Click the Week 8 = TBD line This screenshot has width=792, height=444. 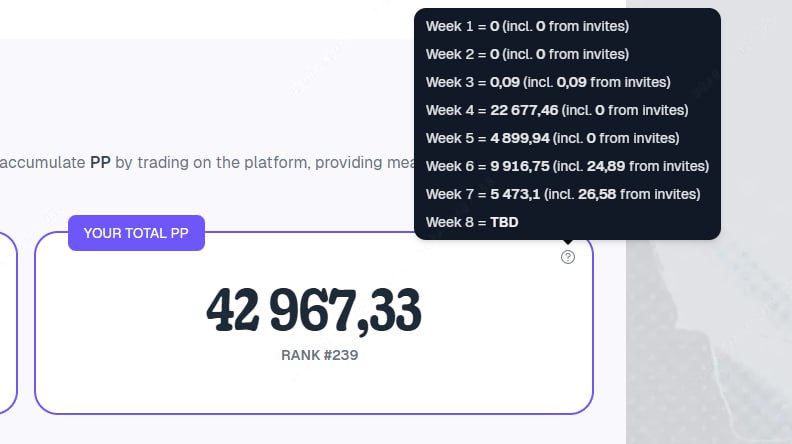472,222
